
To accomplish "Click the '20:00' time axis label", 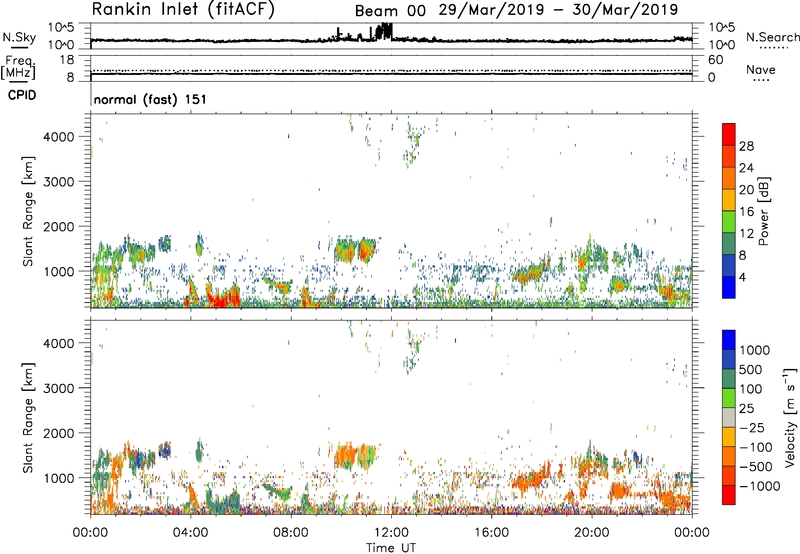I will pyautogui.click(x=592, y=533).
